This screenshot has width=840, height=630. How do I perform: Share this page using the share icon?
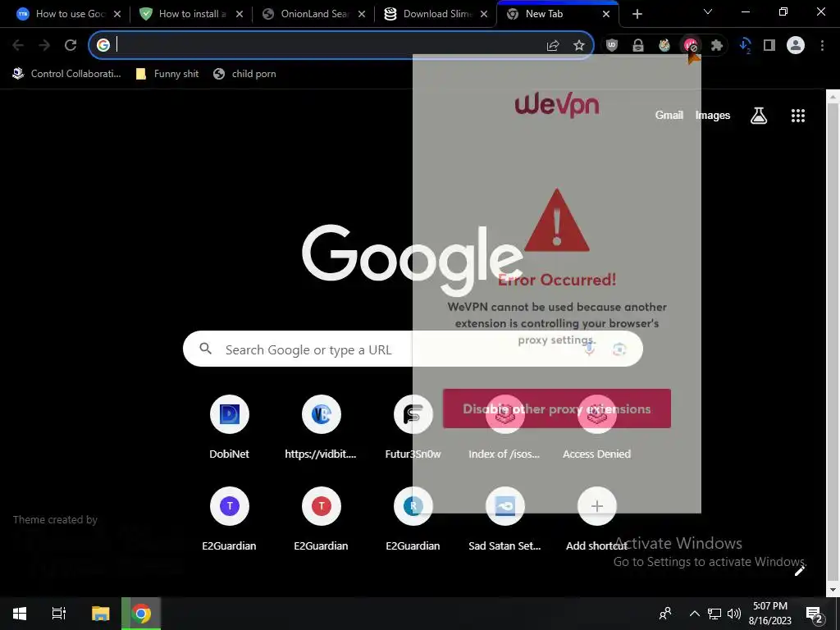(x=553, y=46)
